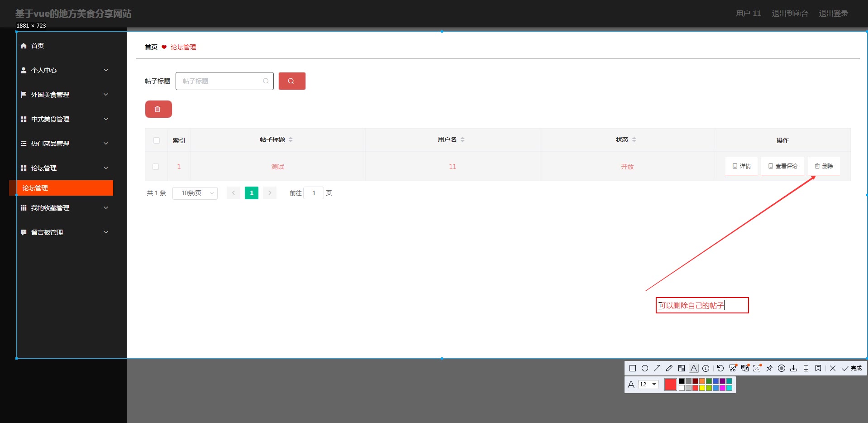Click the 开放 status cell
The width and height of the screenshot is (868, 423).
click(627, 167)
